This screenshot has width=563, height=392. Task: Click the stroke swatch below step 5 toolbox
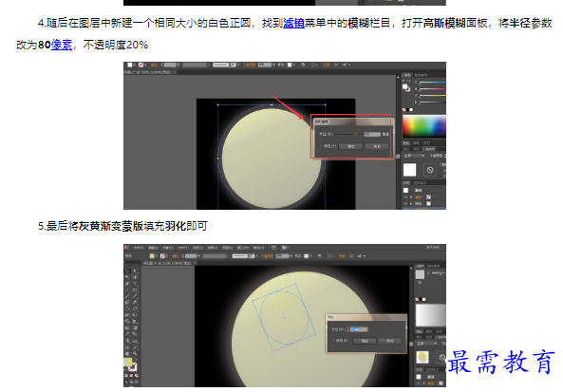133,367
